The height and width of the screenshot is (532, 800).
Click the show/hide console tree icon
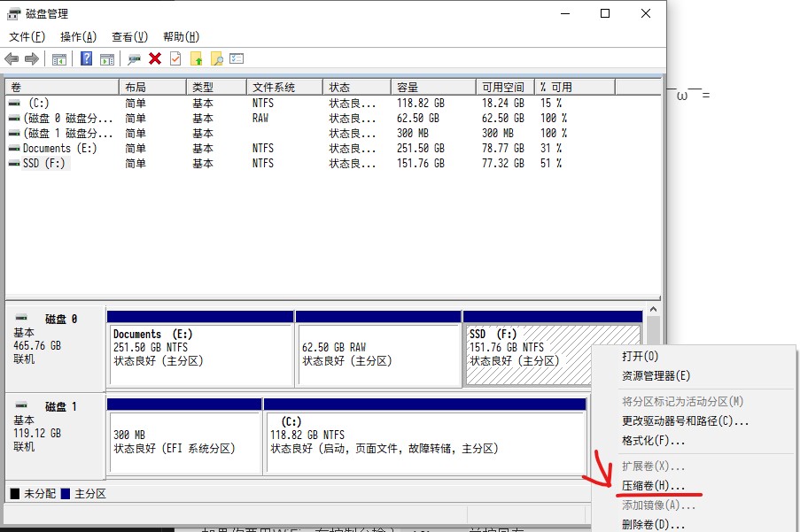[59, 58]
